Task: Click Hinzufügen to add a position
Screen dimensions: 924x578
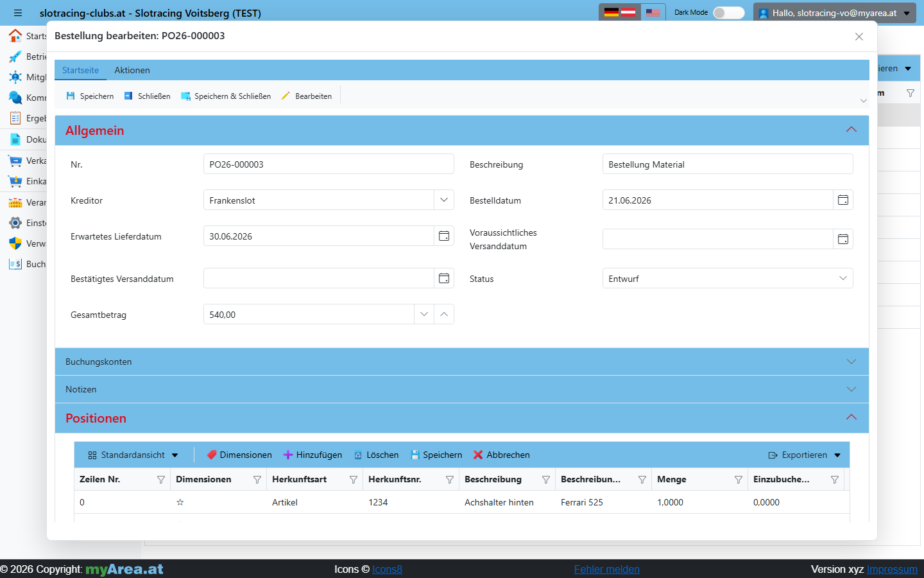Action: [x=312, y=455]
